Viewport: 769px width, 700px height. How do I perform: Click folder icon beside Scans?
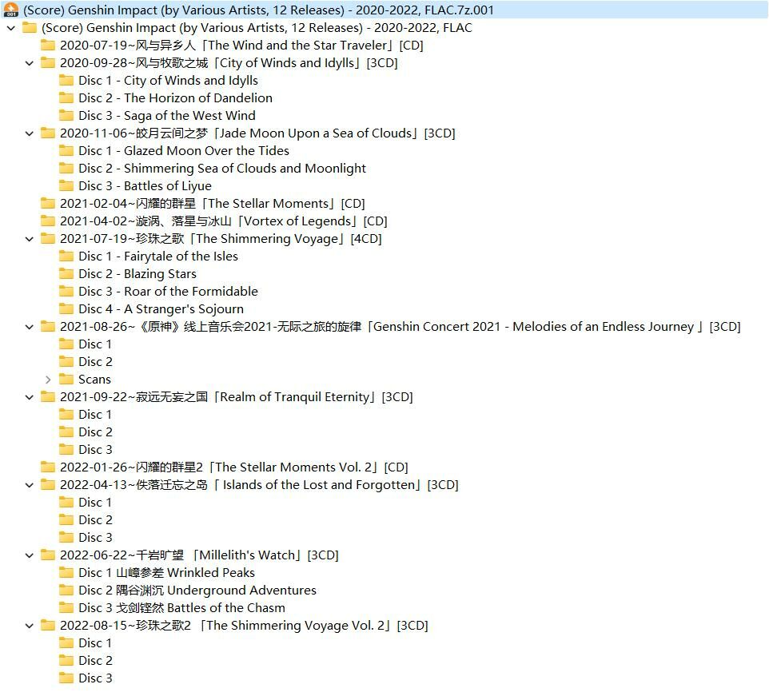(x=66, y=380)
